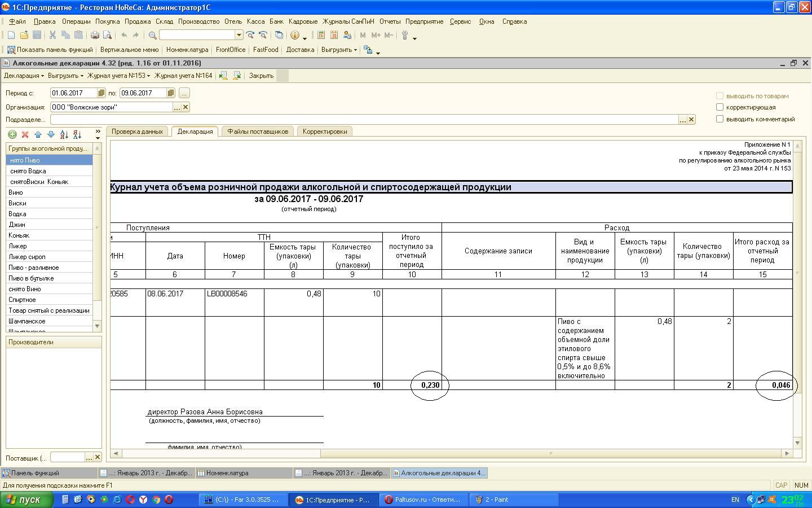Select Пиво - разливное group row
Image resolution: width=812 pixels, height=508 pixels.
(x=50, y=268)
